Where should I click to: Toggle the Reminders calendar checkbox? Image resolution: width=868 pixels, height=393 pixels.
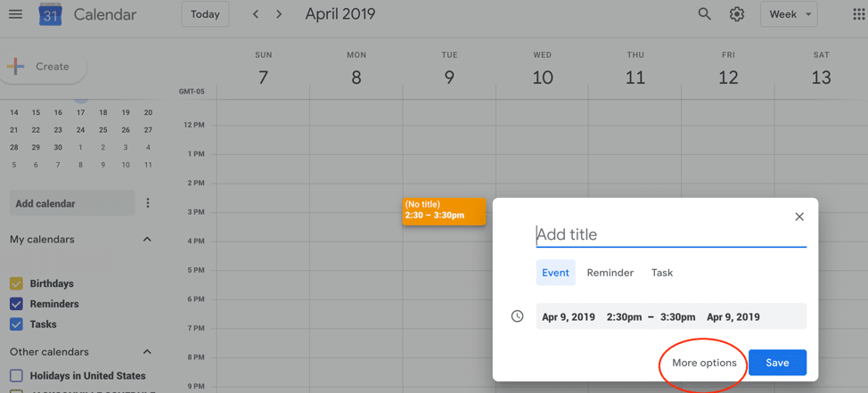pyautogui.click(x=17, y=304)
